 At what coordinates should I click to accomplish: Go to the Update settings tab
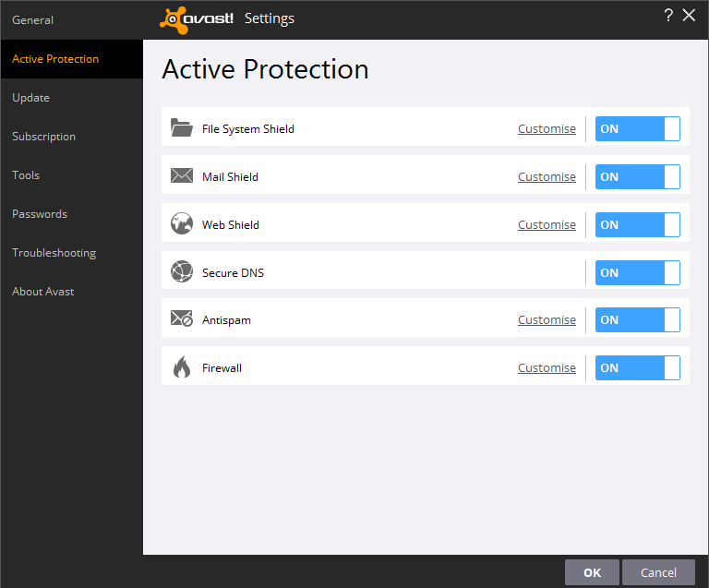[x=30, y=97]
